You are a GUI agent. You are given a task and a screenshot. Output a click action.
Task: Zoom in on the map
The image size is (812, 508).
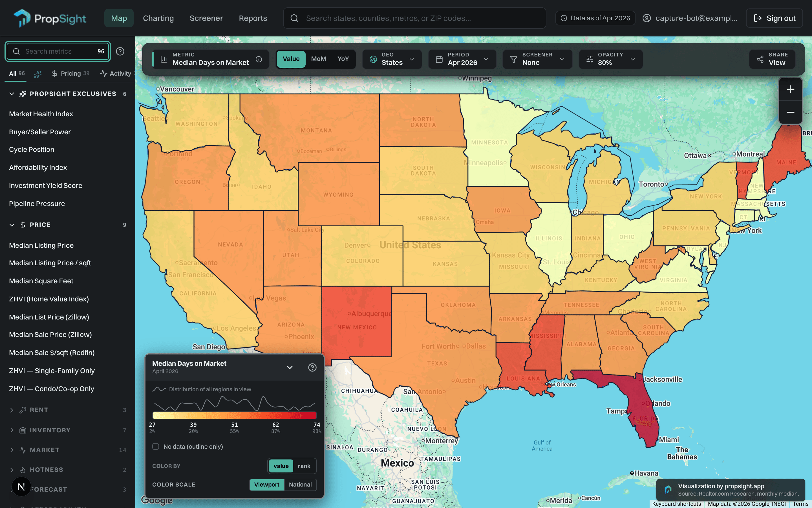(790, 89)
